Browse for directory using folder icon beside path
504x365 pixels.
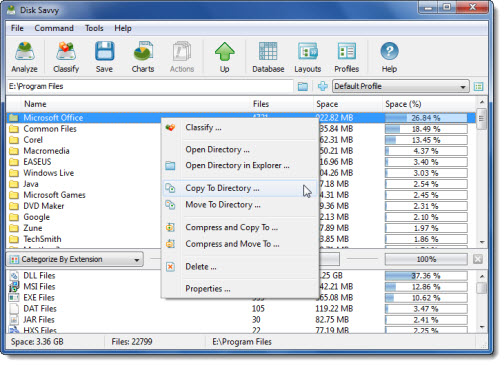(x=303, y=87)
